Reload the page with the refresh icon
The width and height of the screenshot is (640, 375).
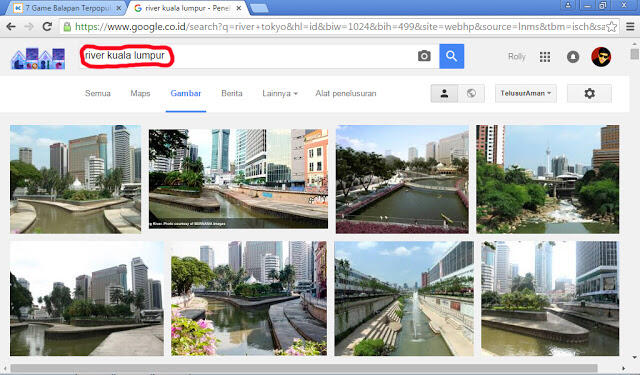pos(47,27)
